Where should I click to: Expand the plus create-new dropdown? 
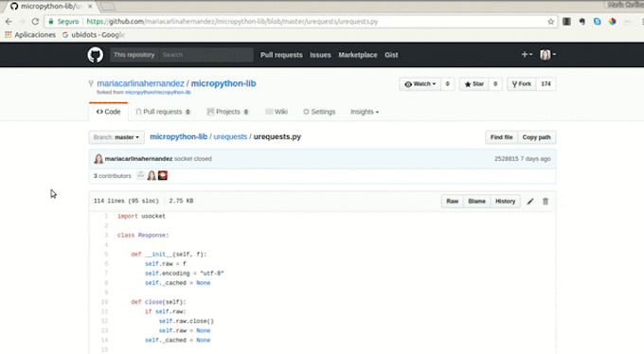click(x=527, y=54)
